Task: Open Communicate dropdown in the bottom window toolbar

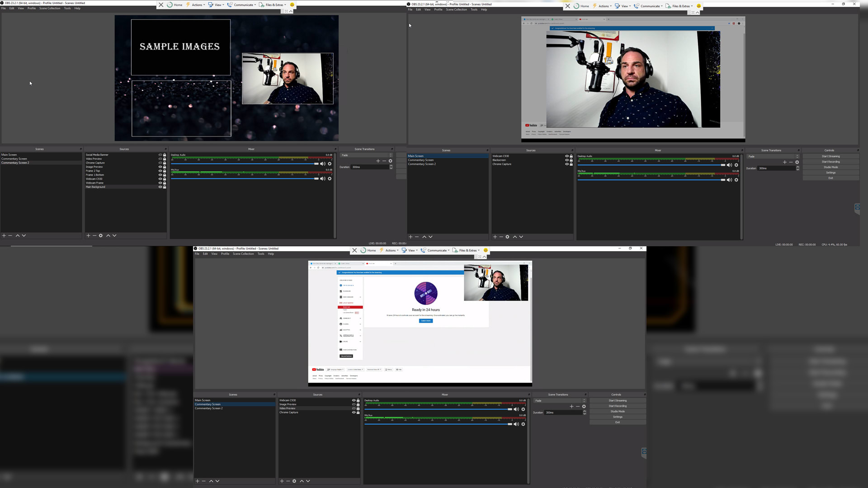Action: click(437, 250)
